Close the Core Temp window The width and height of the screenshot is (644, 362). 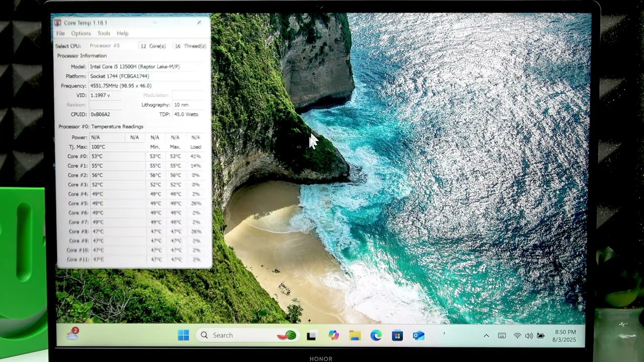[x=199, y=23]
